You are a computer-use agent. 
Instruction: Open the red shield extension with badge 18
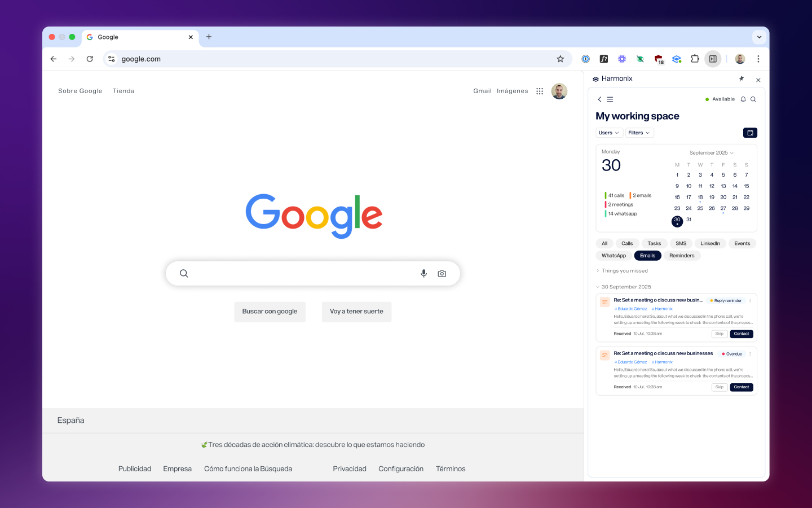pyautogui.click(x=659, y=59)
